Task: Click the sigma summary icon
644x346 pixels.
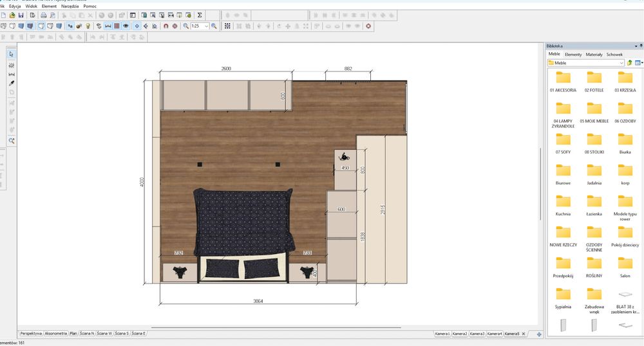Action: 199,15
